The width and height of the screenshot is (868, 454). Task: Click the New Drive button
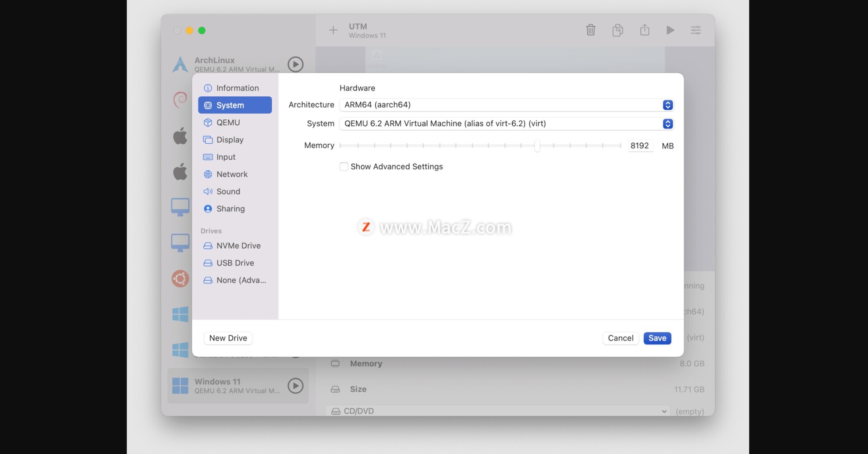click(228, 338)
